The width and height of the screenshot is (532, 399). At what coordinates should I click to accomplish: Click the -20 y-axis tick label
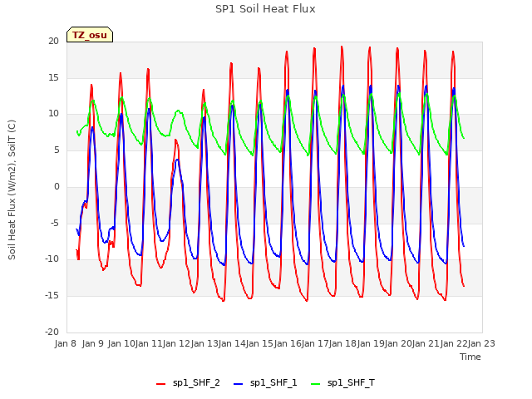pos(52,332)
